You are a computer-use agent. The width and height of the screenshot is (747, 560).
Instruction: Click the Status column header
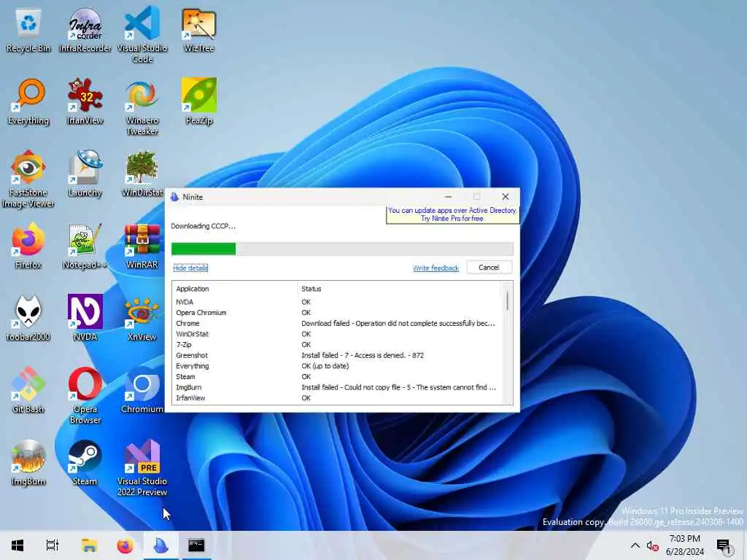(x=311, y=289)
